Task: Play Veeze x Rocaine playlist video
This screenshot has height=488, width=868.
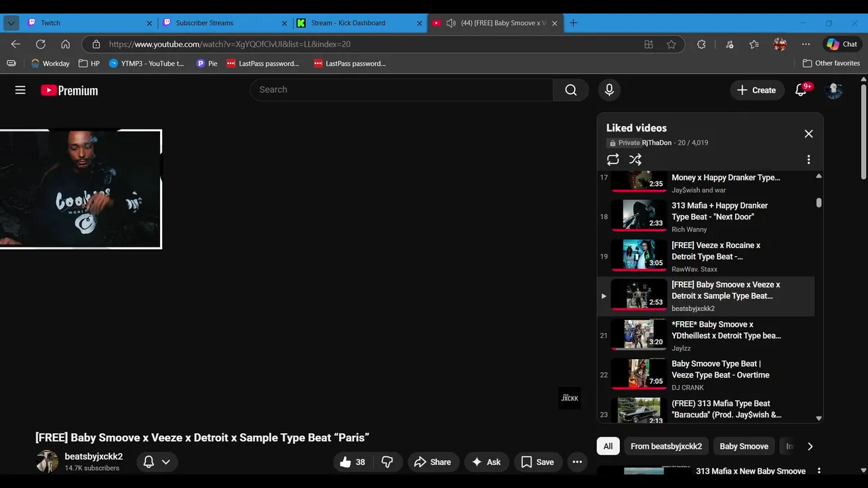Action: (705, 257)
